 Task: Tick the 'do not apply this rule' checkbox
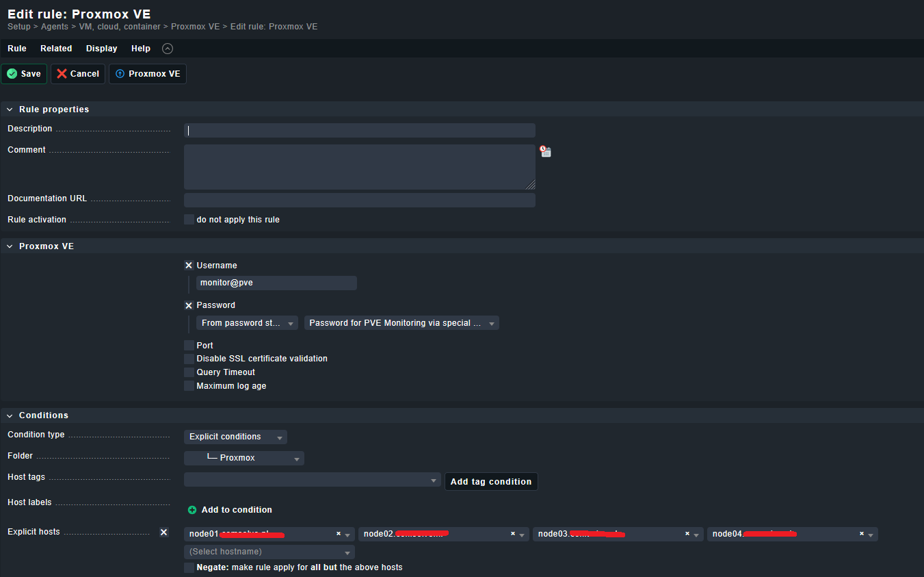point(189,220)
